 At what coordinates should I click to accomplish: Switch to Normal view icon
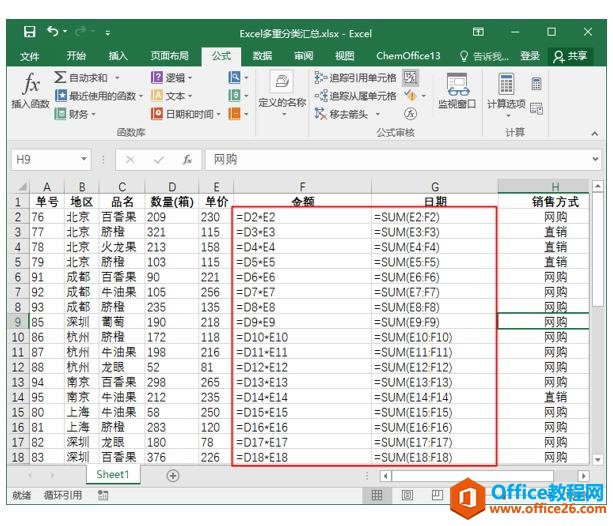[x=377, y=495]
